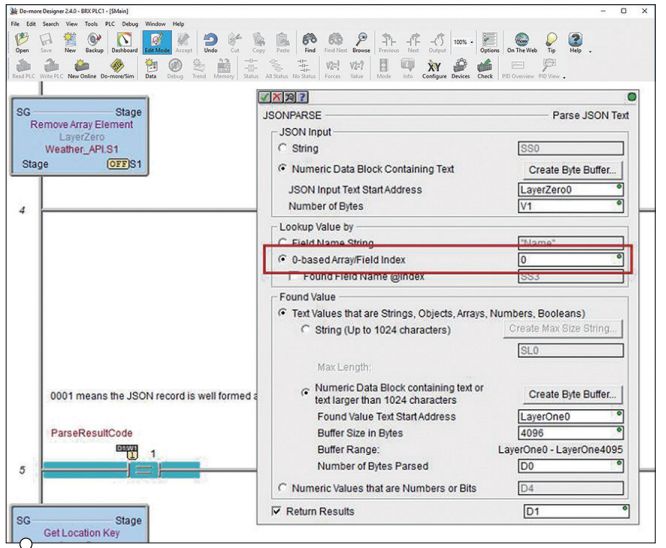Select String (Up to 1024 characters) radio
Screen dimensions: 666x548
pos(305,330)
